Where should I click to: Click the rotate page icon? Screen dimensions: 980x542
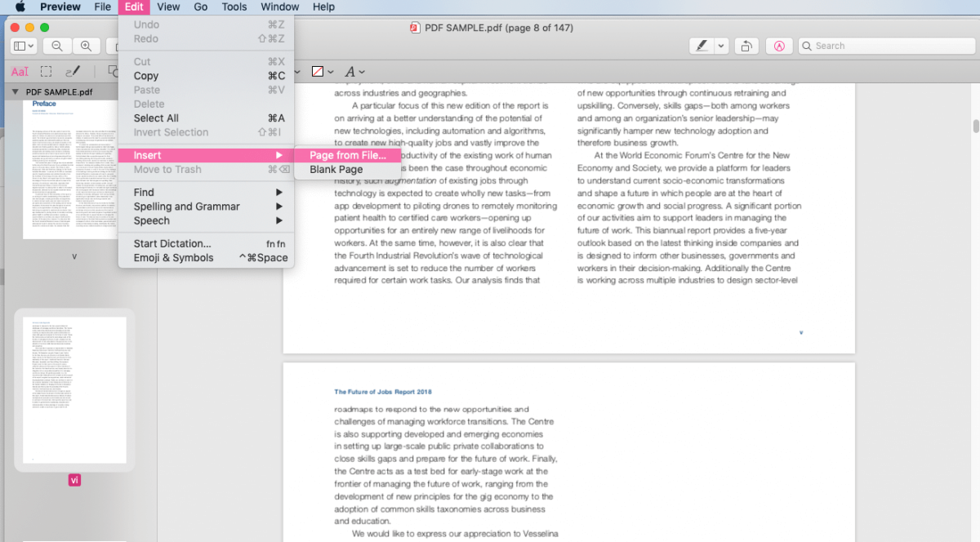point(746,46)
